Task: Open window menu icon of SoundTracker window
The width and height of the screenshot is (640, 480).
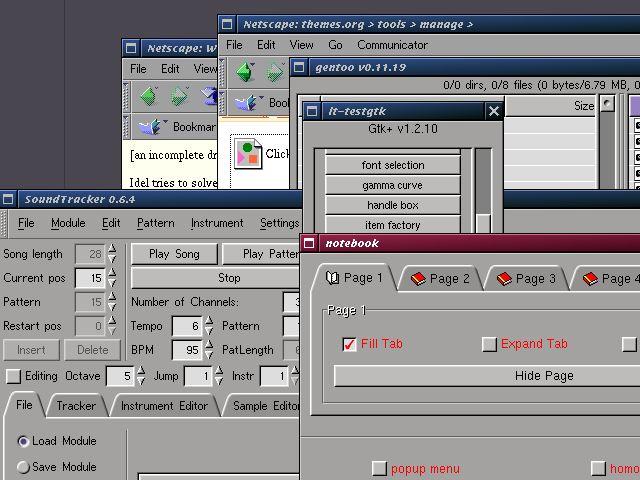Action: (x=8, y=199)
